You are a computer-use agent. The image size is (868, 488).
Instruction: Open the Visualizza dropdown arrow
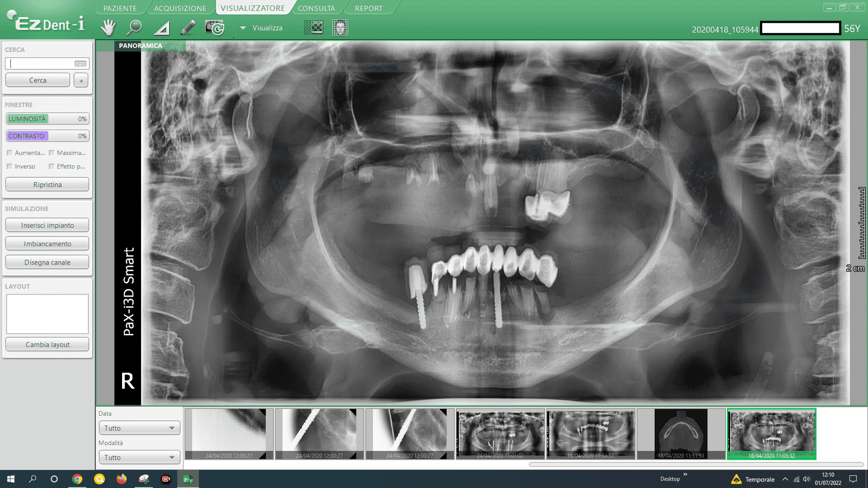(x=243, y=28)
